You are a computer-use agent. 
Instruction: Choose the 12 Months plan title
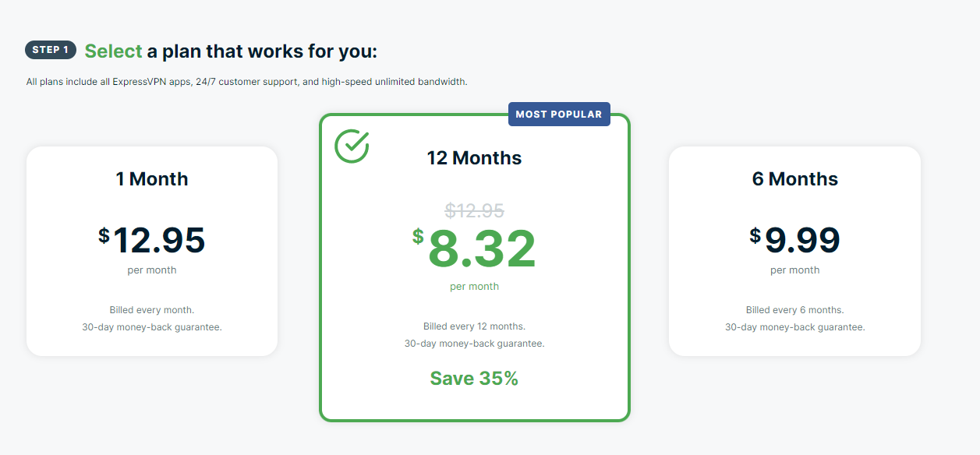coord(474,158)
